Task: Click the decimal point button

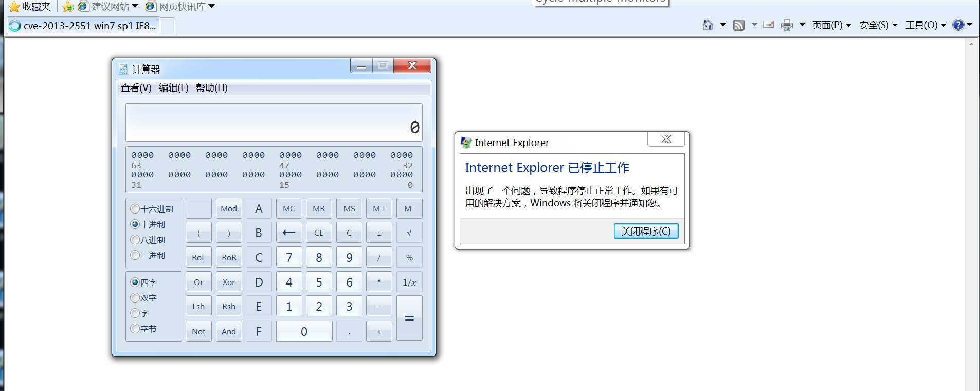Action: point(349,331)
